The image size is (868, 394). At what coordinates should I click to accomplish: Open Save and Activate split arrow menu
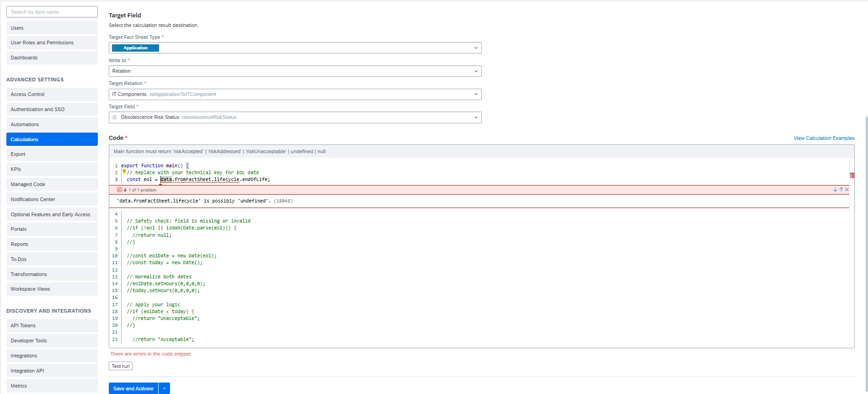pyautogui.click(x=164, y=389)
